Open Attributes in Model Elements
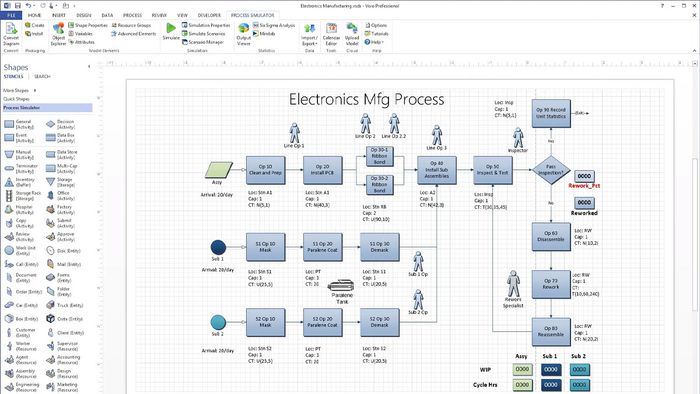 pyautogui.click(x=81, y=42)
